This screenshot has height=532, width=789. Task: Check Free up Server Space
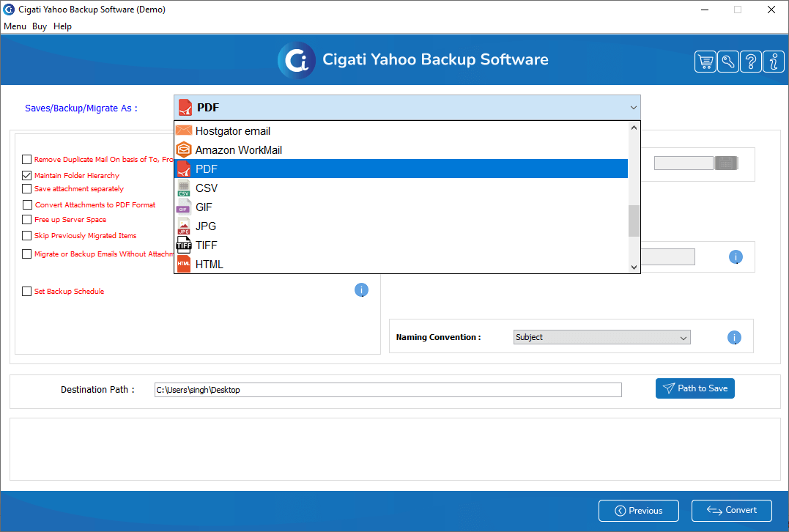coord(26,219)
